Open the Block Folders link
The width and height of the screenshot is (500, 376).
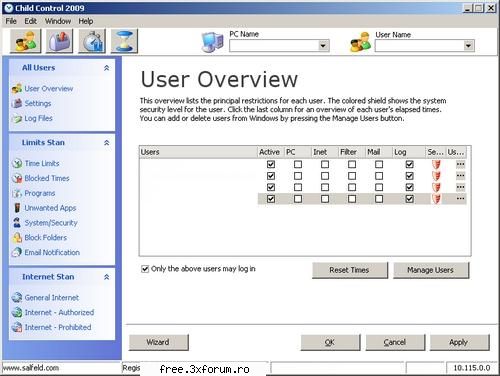(x=46, y=238)
